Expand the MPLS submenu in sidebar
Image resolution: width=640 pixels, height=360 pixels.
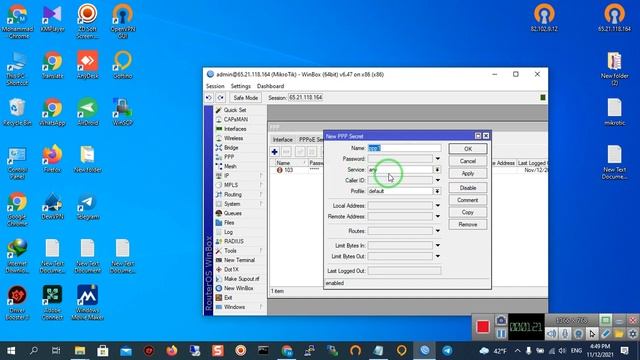261,185
